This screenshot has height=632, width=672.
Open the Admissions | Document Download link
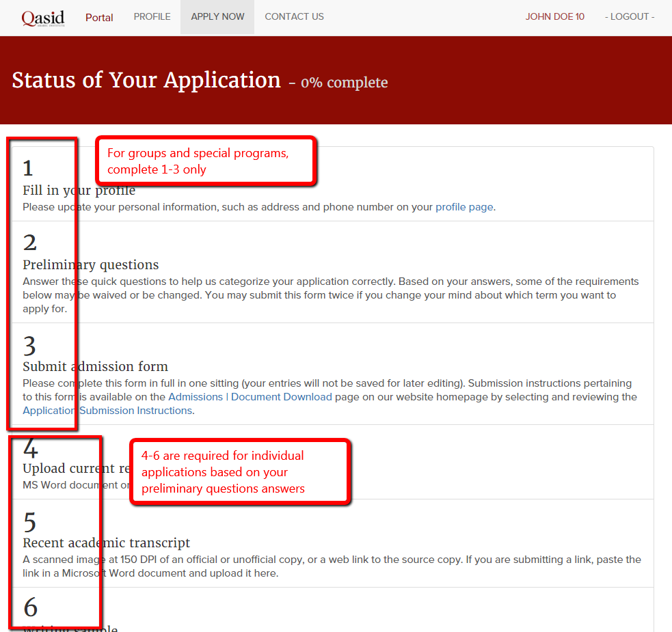point(250,397)
